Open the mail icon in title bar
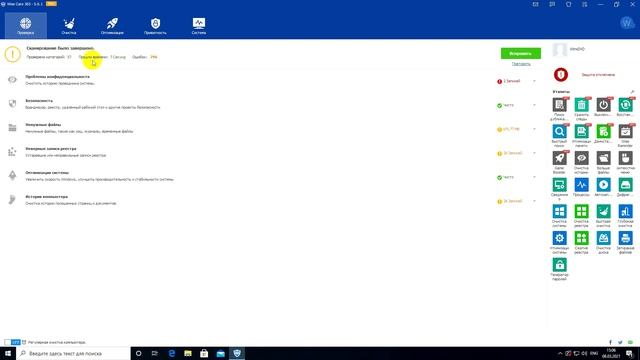The height and width of the screenshot is (360, 640). pyautogui.click(x=536, y=4)
